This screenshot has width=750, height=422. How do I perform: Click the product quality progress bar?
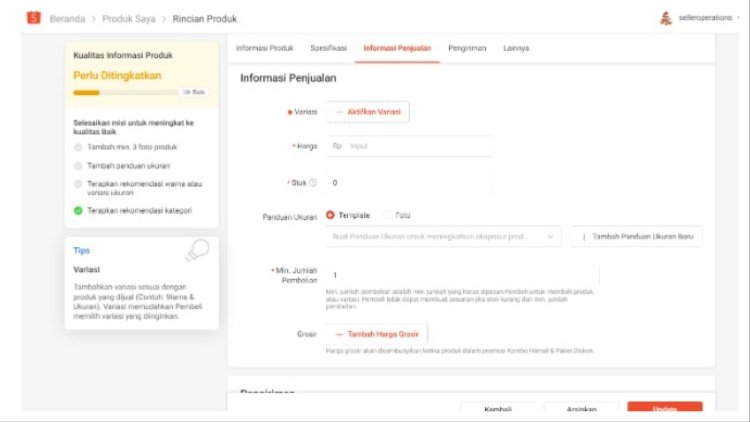point(125,92)
